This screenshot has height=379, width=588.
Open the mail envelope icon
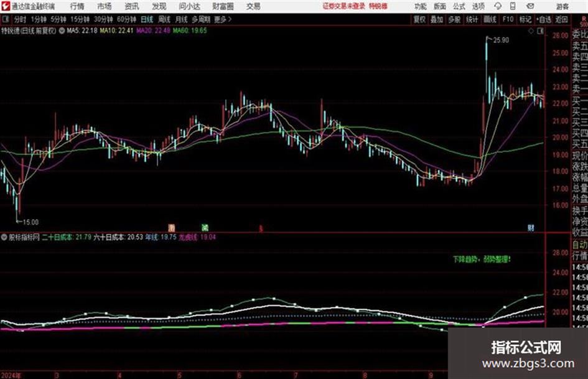[530, 6]
